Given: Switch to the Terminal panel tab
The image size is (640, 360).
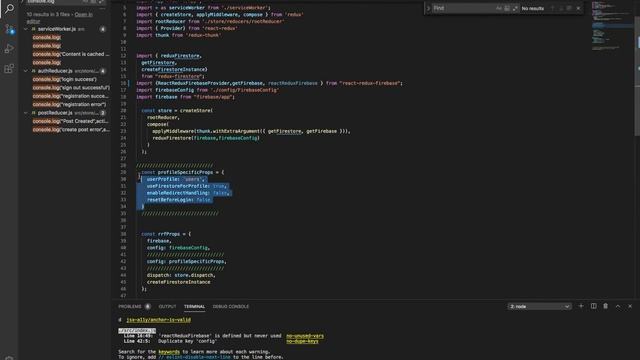Looking at the screenshot, I should [x=194, y=307].
